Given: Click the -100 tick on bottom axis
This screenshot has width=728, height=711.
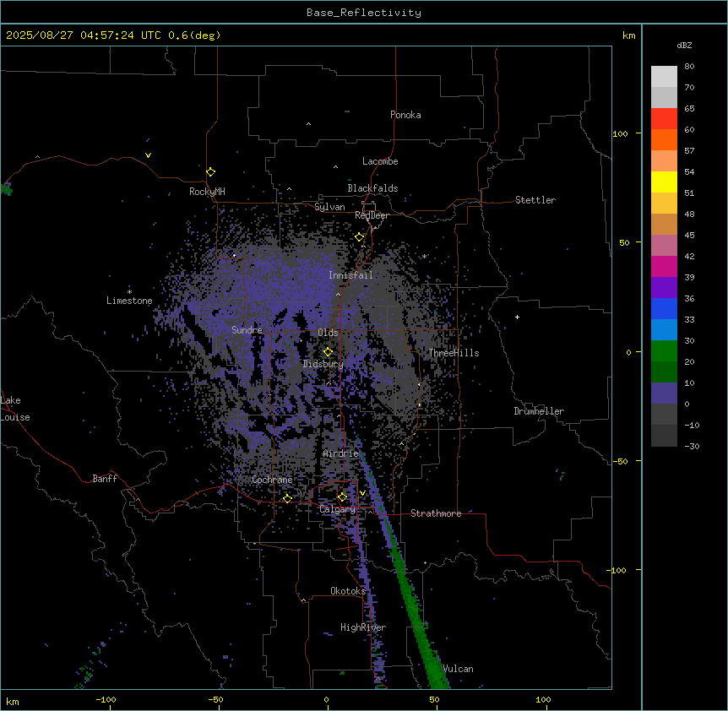Looking at the screenshot, I should 106,699.
